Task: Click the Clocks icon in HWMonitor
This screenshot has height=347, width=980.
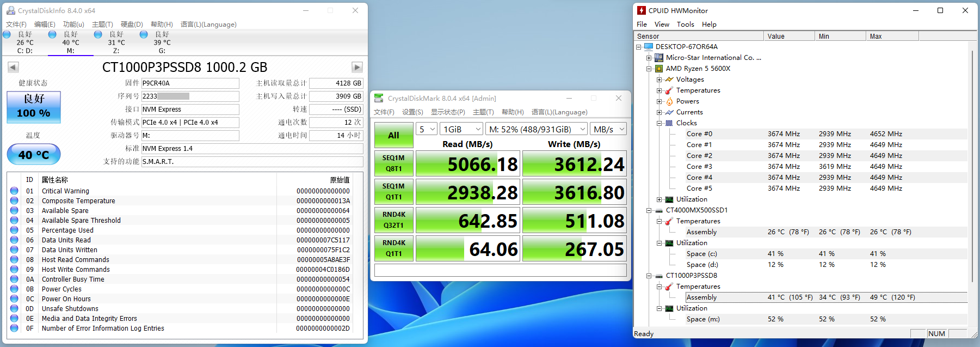Action: click(x=669, y=123)
